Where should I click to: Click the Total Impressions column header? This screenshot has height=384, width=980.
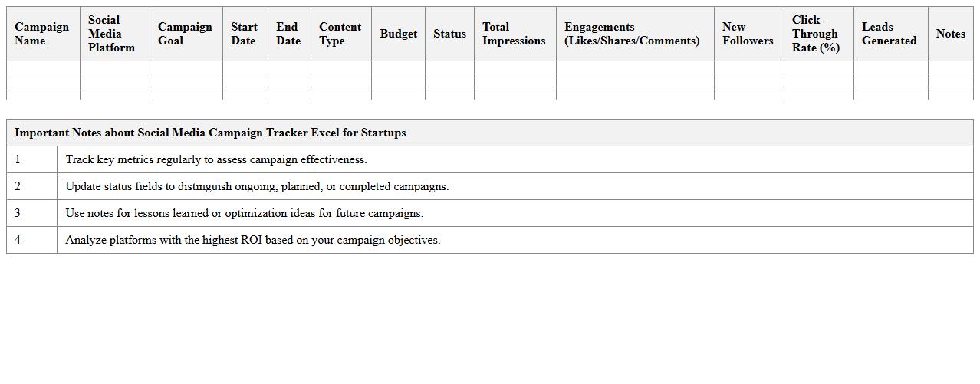[x=514, y=34]
